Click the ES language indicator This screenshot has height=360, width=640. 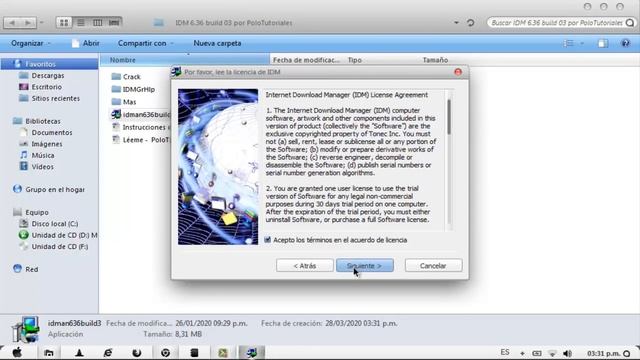(x=505, y=352)
